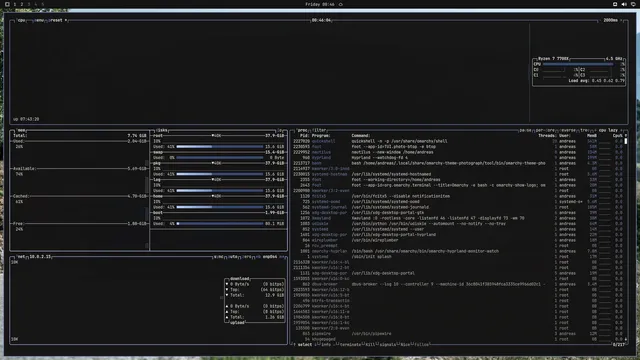
Task: Select the udiskie process row
Action: pyautogui.click(x=458, y=224)
